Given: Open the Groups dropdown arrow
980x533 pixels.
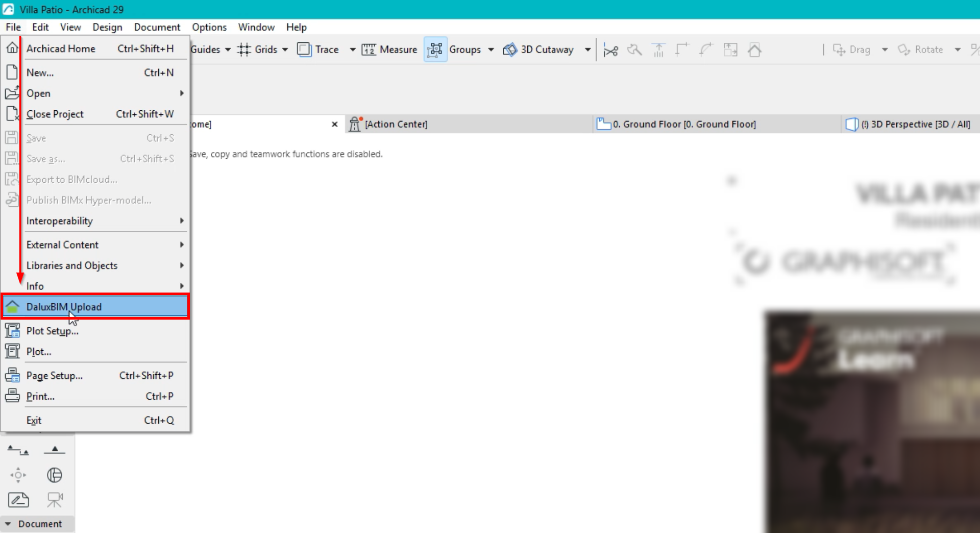Looking at the screenshot, I should [x=491, y=50].
